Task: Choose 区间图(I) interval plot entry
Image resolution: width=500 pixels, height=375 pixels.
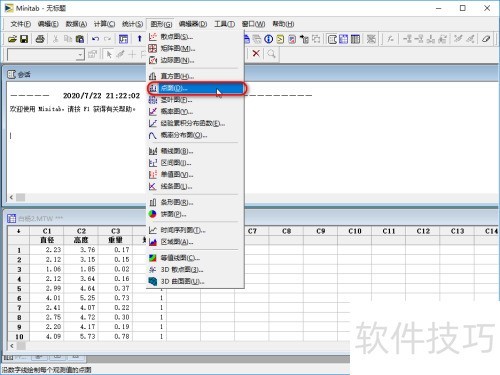Action: (x=195, y=163)
